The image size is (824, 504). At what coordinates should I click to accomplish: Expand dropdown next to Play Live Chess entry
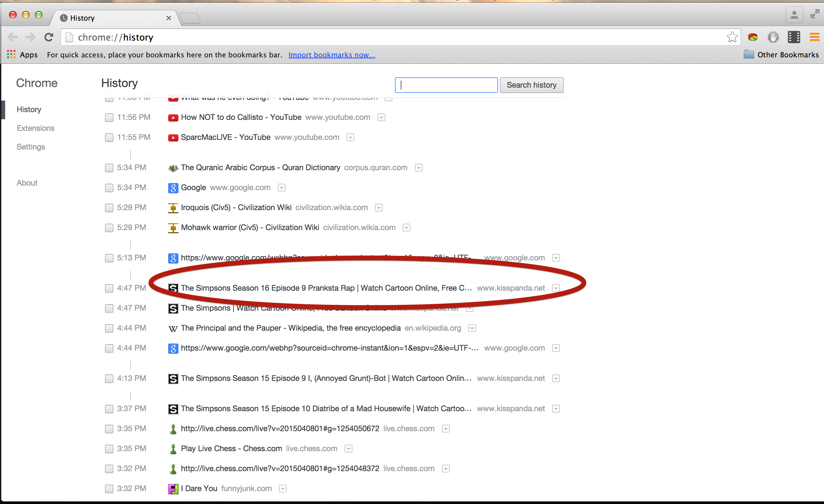[x=348, y=449]
